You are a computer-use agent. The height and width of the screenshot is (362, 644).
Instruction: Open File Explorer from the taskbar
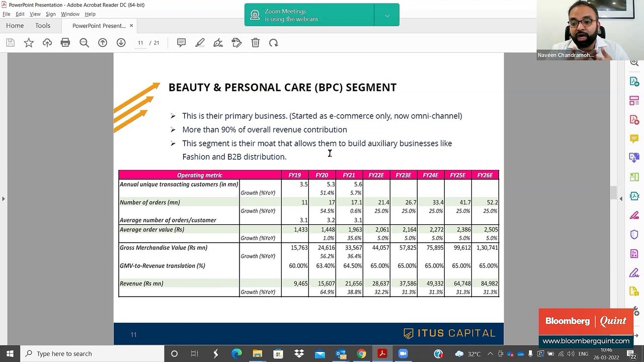click(257, 353)
